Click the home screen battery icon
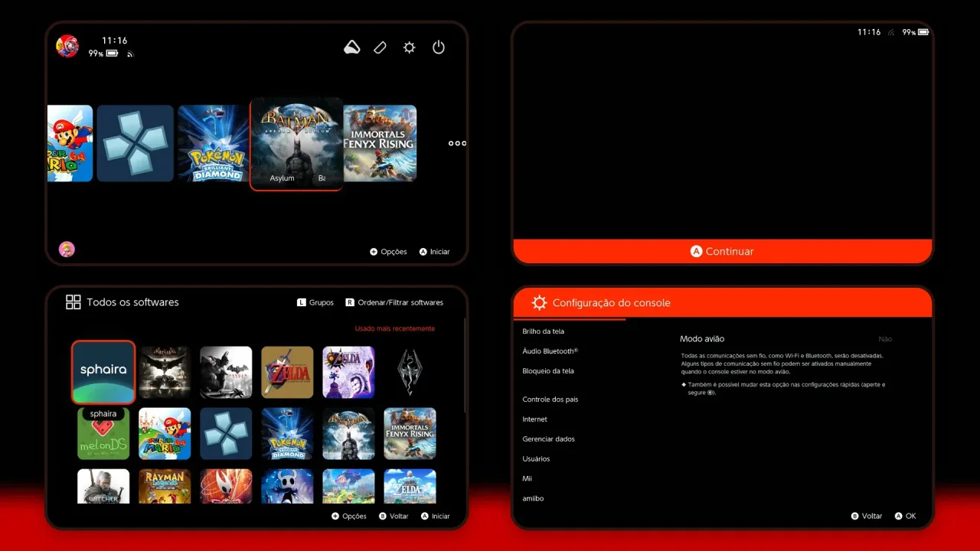Screen dimensions: 980x551 (113, 54)
